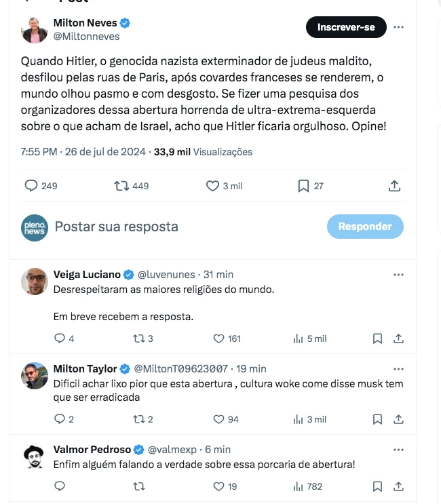441x504 pixels.
Task: View analytics of Veiga Luciano's reply
Action: tap(298, 338)
